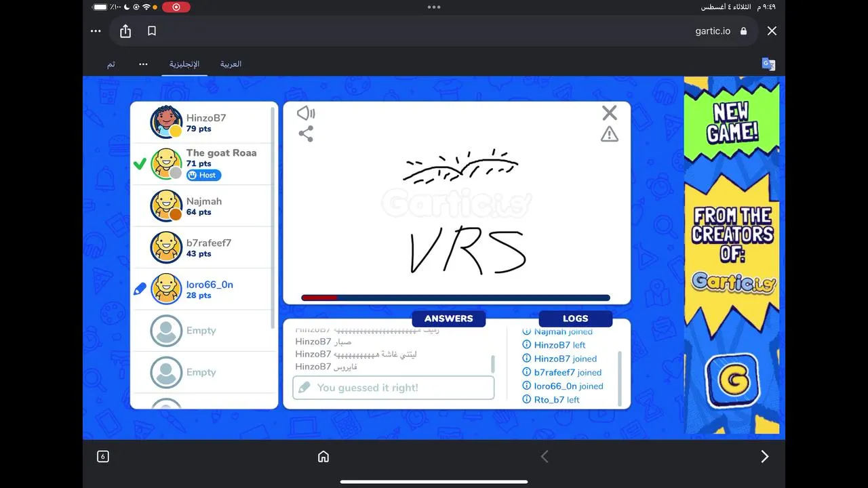Report the drawing with the warning triangle icon
Image resolution: width=868 pixels, height=488 pixels.
[610, 134]
